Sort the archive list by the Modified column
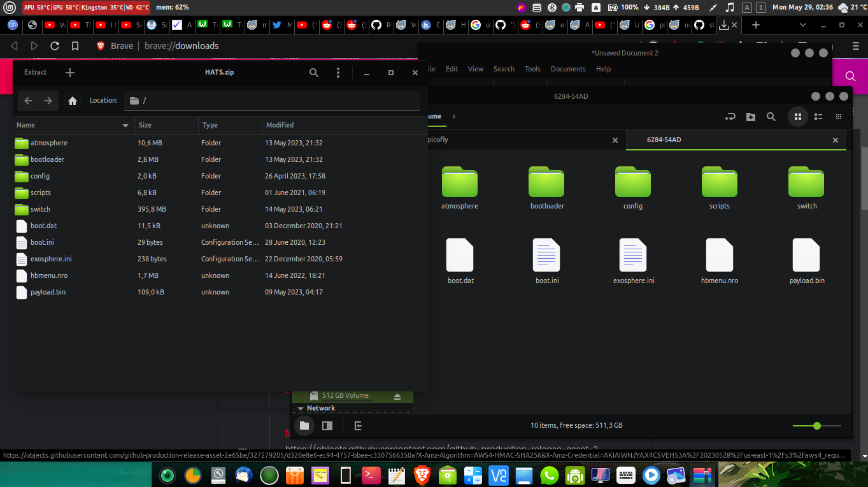The width and height of the screenshot is (868, 487). [x=344, y=125]
